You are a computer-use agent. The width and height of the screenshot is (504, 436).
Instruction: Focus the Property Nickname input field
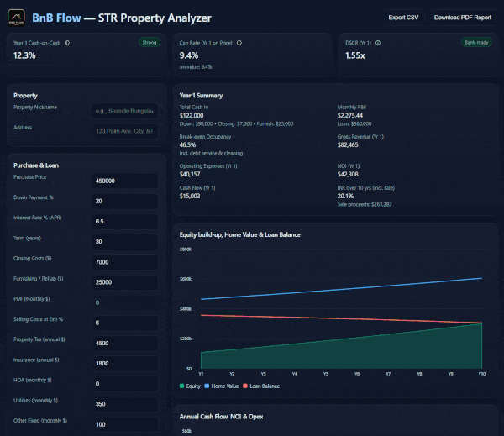click(x=124, y=111)
